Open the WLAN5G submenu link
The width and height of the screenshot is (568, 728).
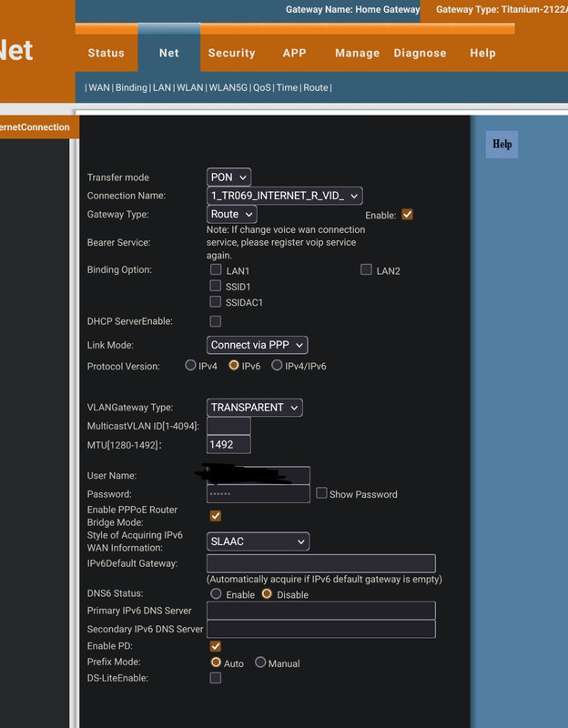(228, 87)
